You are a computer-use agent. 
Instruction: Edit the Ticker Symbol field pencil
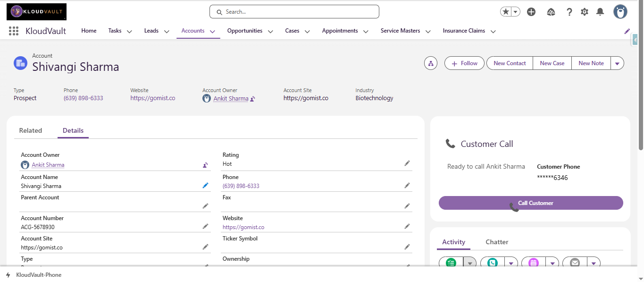pos(407,247)
